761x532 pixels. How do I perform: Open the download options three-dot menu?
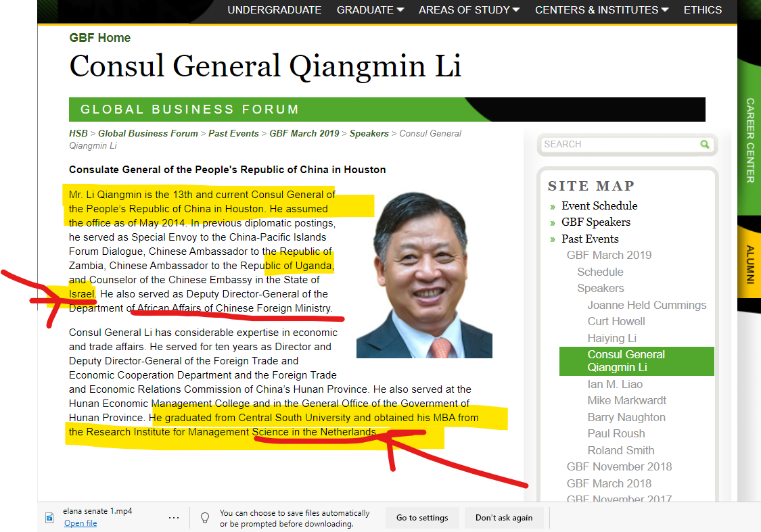coord(174,517)
